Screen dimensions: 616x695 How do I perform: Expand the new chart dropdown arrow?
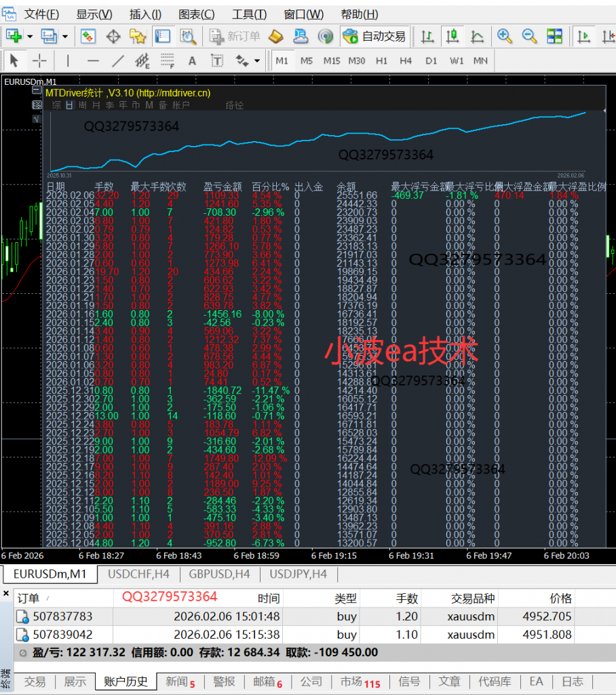pyautogui.click(x=30, y=37)
